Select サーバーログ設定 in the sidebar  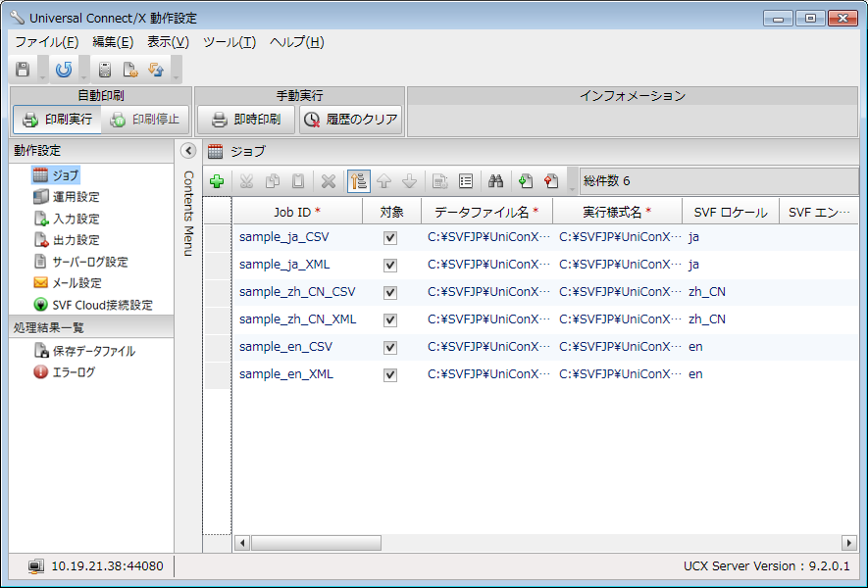click(x=80, y=262)
